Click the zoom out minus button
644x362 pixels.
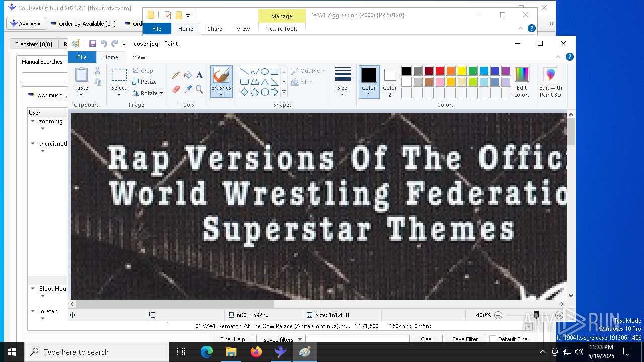point(498,315)
